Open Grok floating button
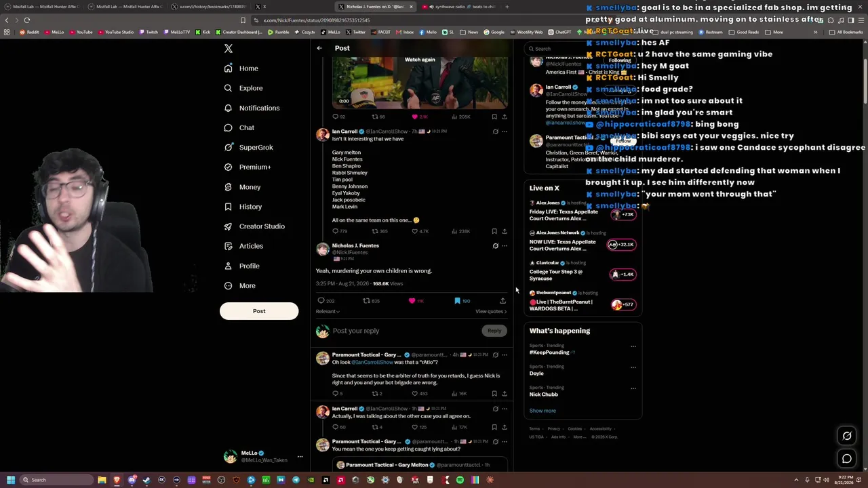Image resolution: width=868 pixels, height=488 pixels. coord(847,436)
